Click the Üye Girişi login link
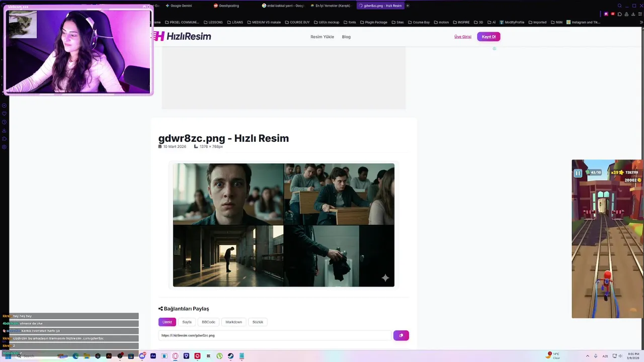644x362 pixels. pos(463,37)
